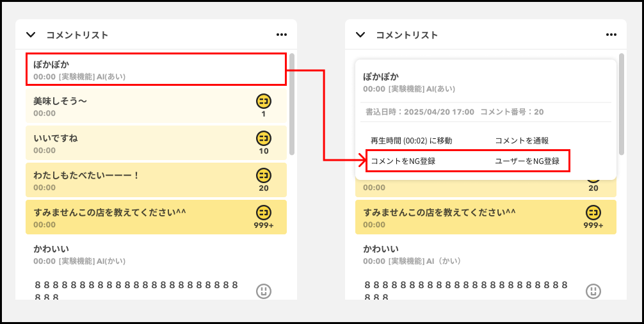Collapse the left コメントリスト panel chevron
Image resolution: width=644 pixels, height=324 pixels.
coord(31,35)
